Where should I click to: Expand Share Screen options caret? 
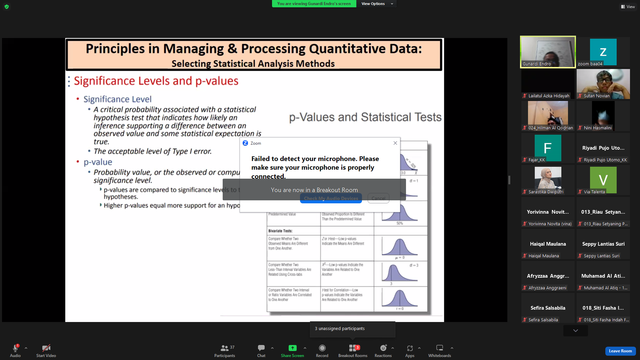coord(304,348)
